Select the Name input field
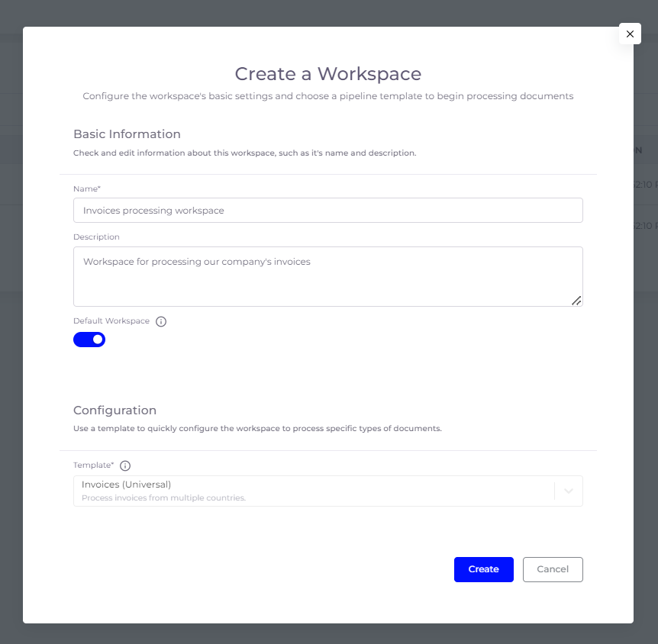This screenshot has height=644, width=658. coord(328,210)
